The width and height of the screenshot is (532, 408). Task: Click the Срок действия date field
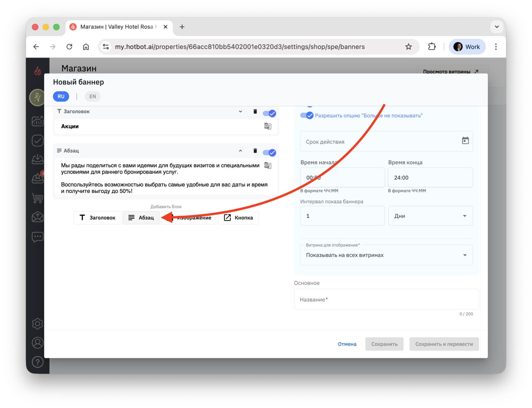386,141
